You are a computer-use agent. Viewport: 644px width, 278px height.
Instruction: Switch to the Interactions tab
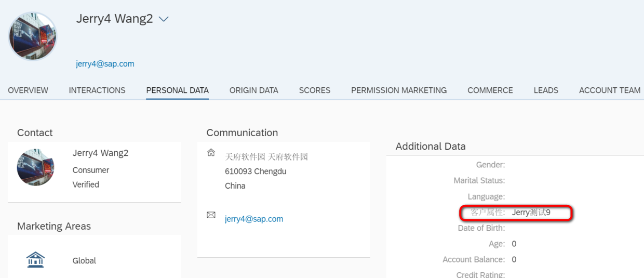tap(97, 90)
